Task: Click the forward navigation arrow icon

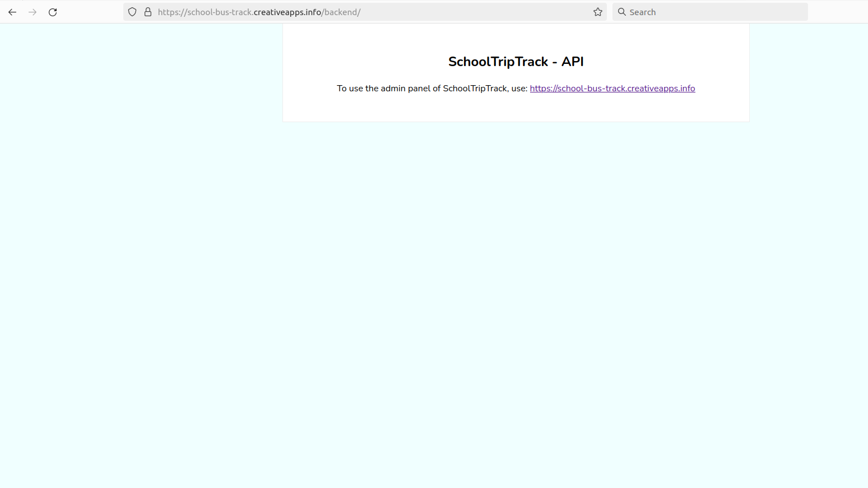Action: point(33,12)
